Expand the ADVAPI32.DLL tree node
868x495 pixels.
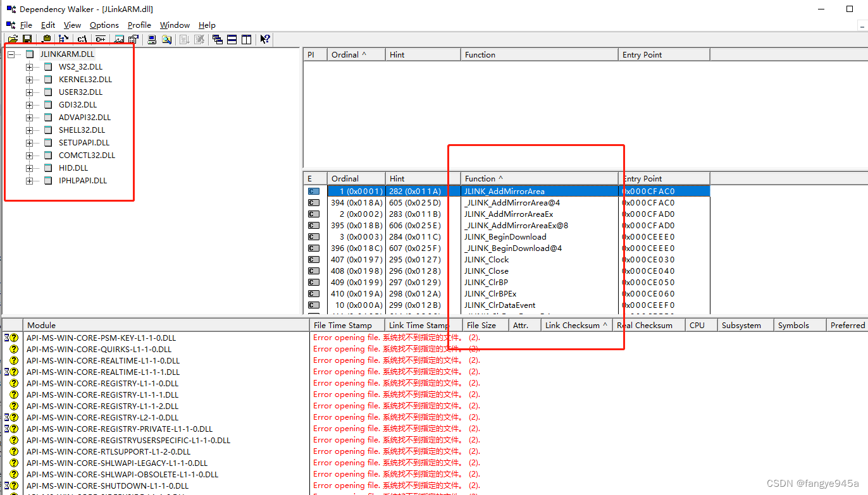pos(29,118)
